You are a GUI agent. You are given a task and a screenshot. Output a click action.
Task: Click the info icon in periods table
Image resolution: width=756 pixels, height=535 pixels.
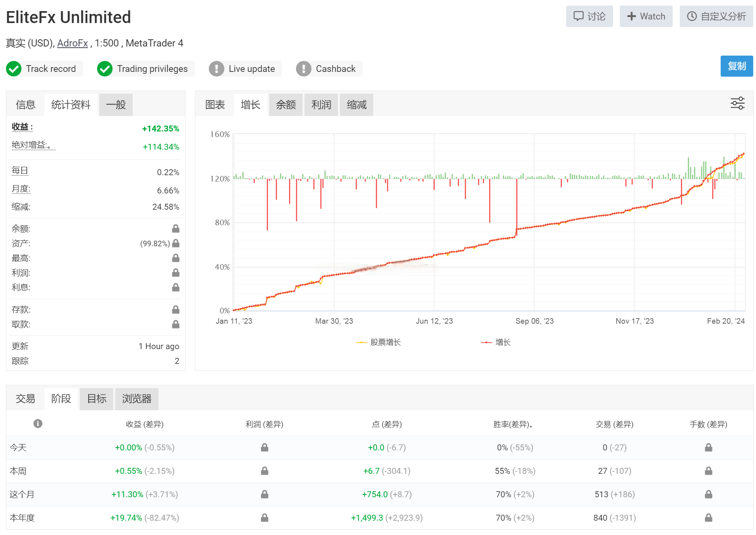pyautogui.click(x=38, y=423)
